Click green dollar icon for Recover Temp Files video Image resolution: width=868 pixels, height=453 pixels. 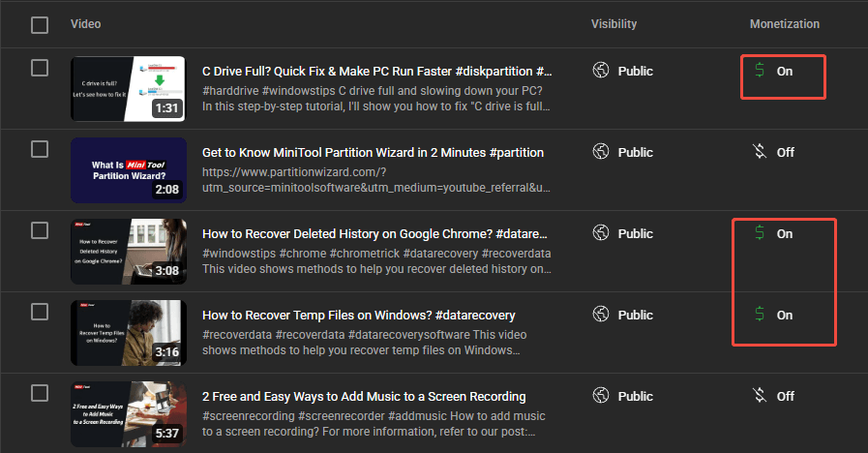coord(760,314)
